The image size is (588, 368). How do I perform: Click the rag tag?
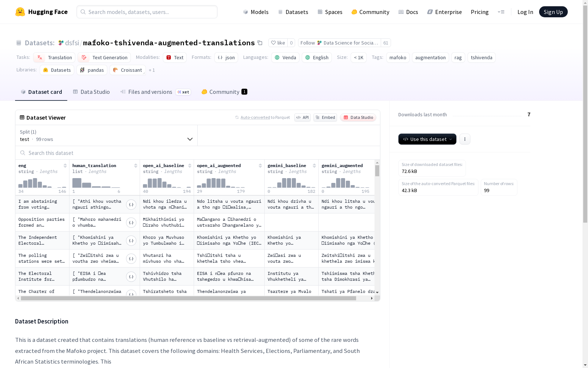(458, 57)
